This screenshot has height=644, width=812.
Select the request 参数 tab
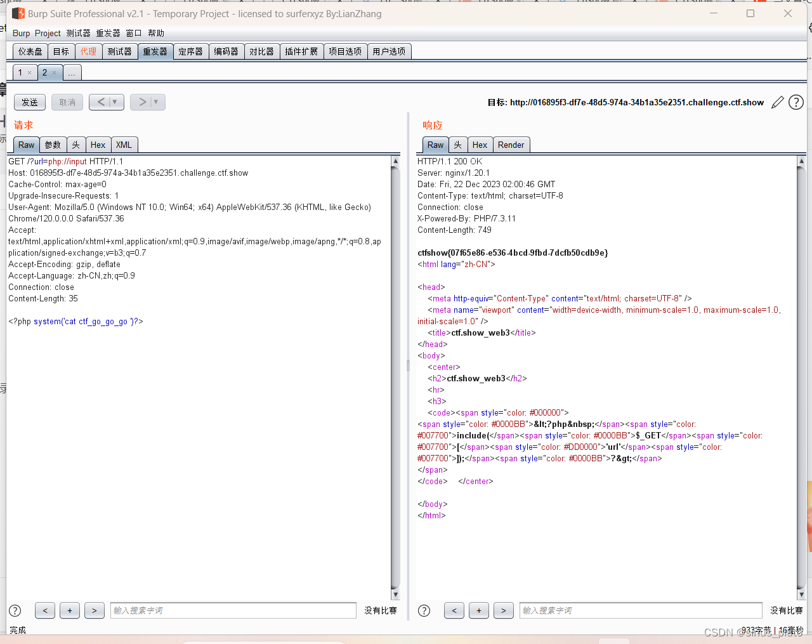(53, 145)
